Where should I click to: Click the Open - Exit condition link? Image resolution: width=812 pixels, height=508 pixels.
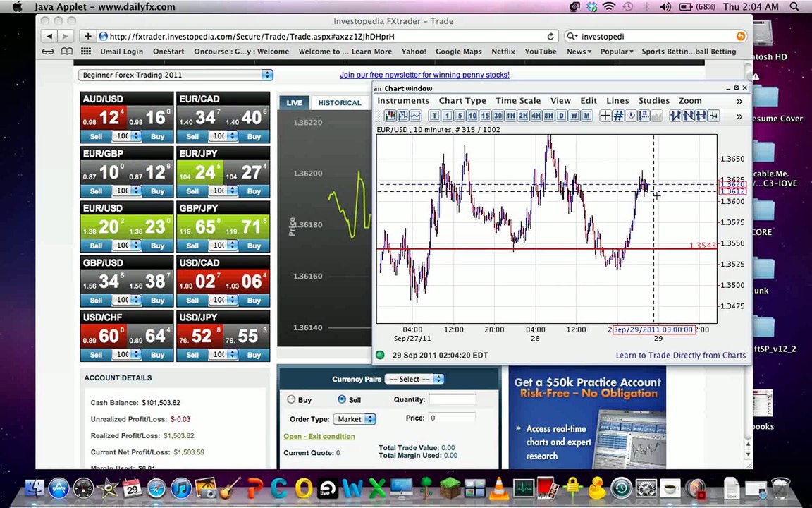coord(319,437)
